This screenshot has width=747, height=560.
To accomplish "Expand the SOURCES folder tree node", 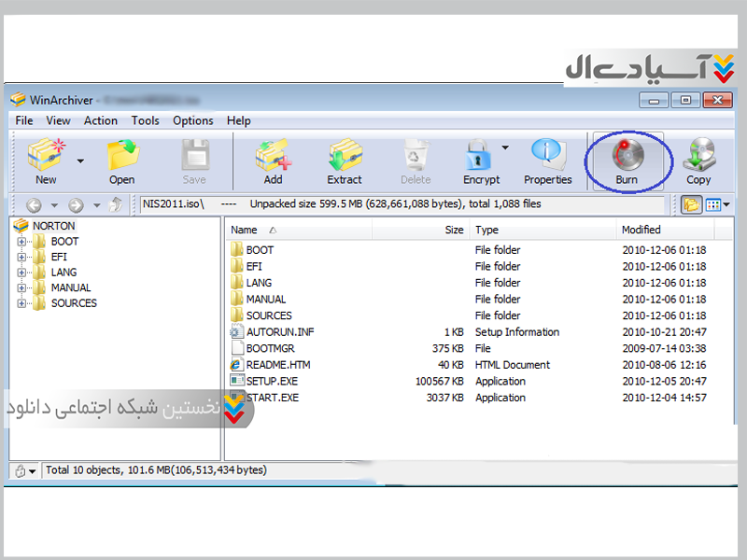I will [x=22, y=303].
